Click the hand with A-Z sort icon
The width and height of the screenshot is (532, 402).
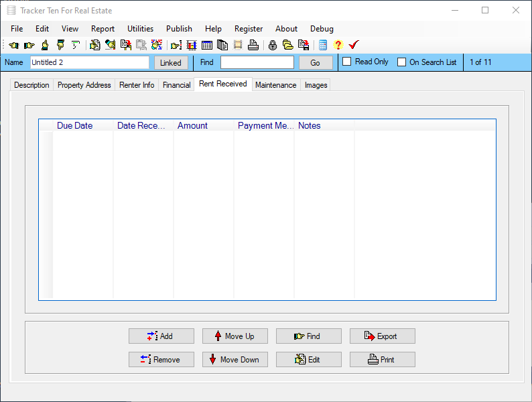click(157, 45)
